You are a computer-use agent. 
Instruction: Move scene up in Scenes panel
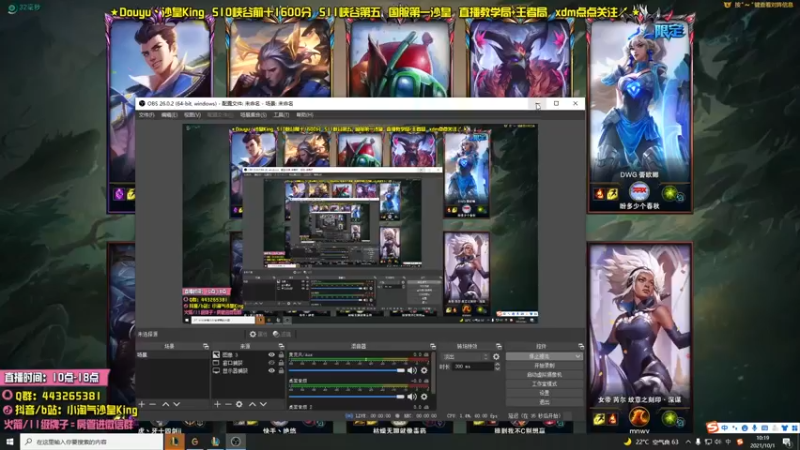coord(166,404)
